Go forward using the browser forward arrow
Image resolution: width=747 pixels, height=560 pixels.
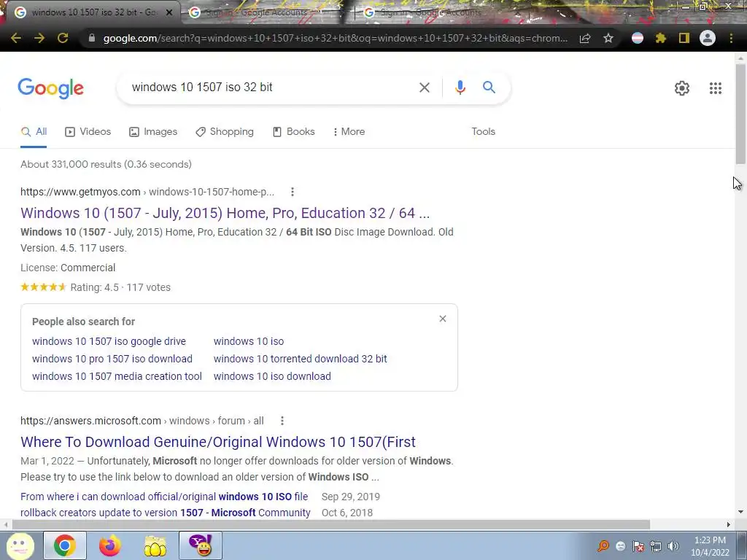pyautogui.click(x=39, y=38)
